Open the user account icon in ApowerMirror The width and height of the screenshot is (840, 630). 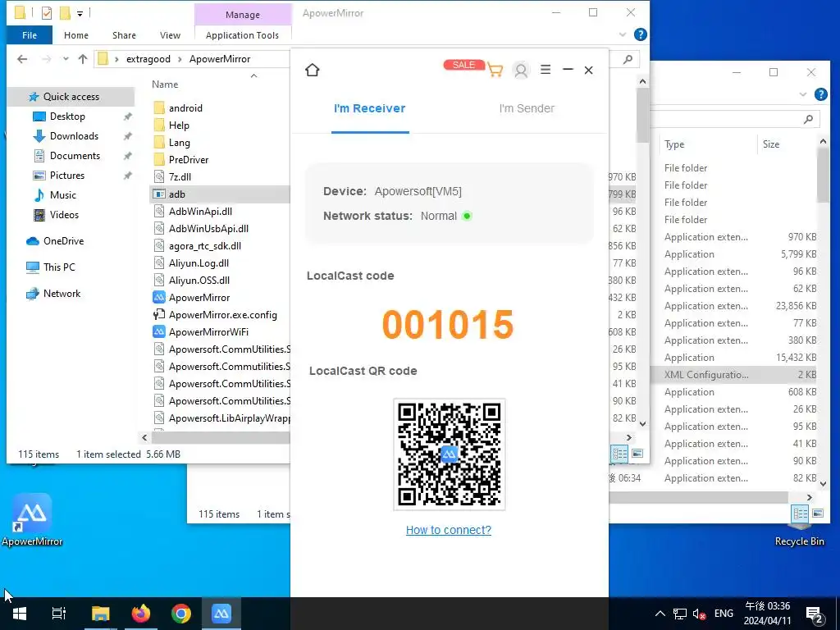(x=521, y=71)
